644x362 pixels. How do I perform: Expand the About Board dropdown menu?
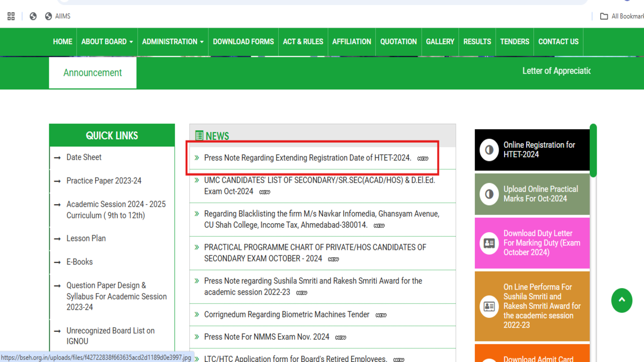click(x=107, y=42)
